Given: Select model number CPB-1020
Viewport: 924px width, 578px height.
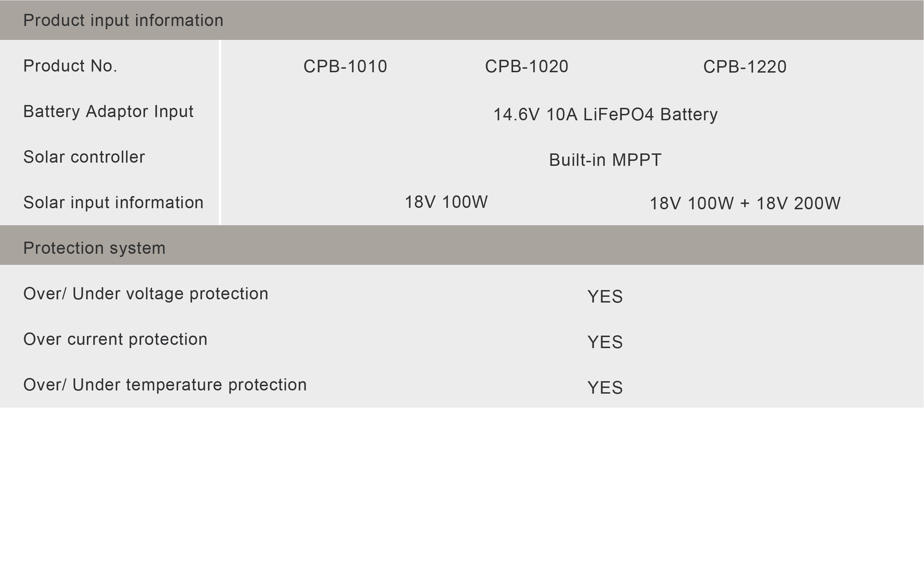Looking at the screenshot, I should pyautogui.click(x=526, y=67).
